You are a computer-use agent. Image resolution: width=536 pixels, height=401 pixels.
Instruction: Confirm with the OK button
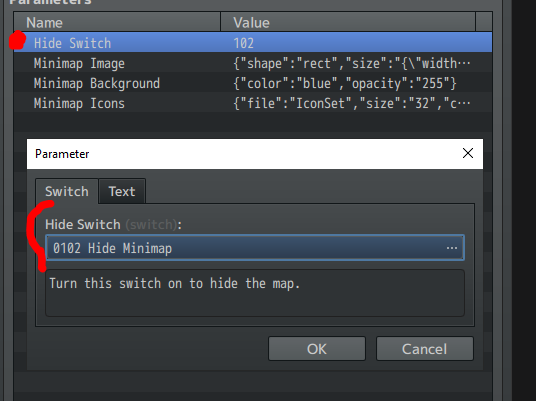[317, 349]
